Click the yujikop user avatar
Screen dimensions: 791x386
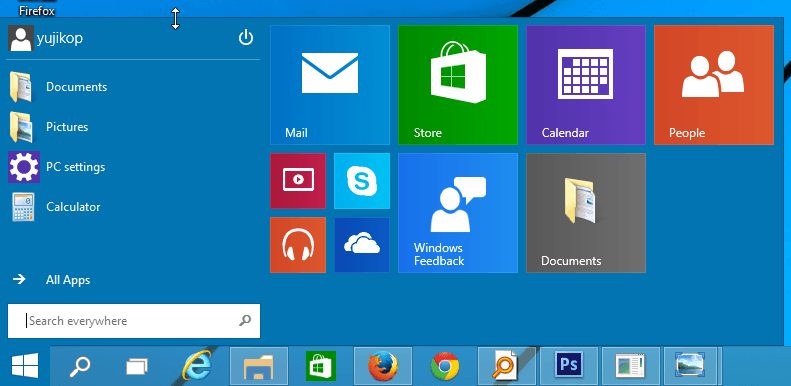point(21,39)
